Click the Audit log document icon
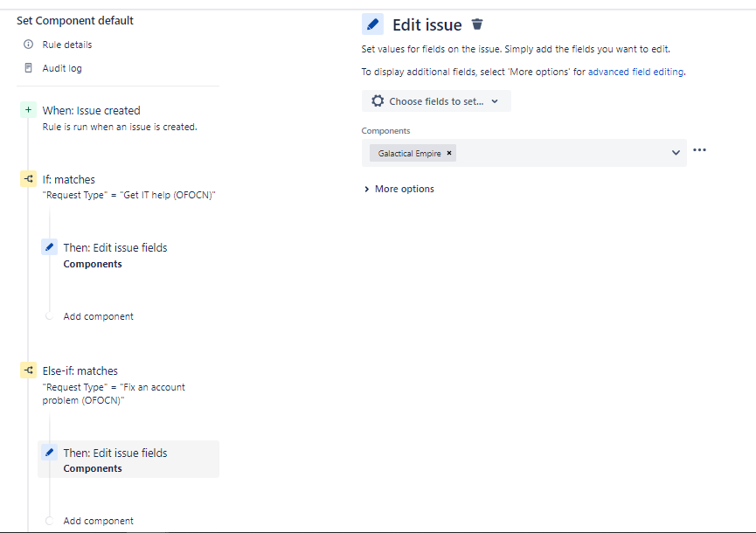This screenshot has width=756, height=533. click(x=29, y=68)
